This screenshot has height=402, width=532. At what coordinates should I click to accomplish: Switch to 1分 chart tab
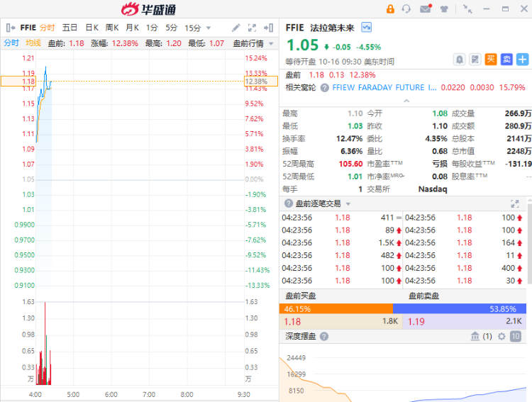pos(152,28)
